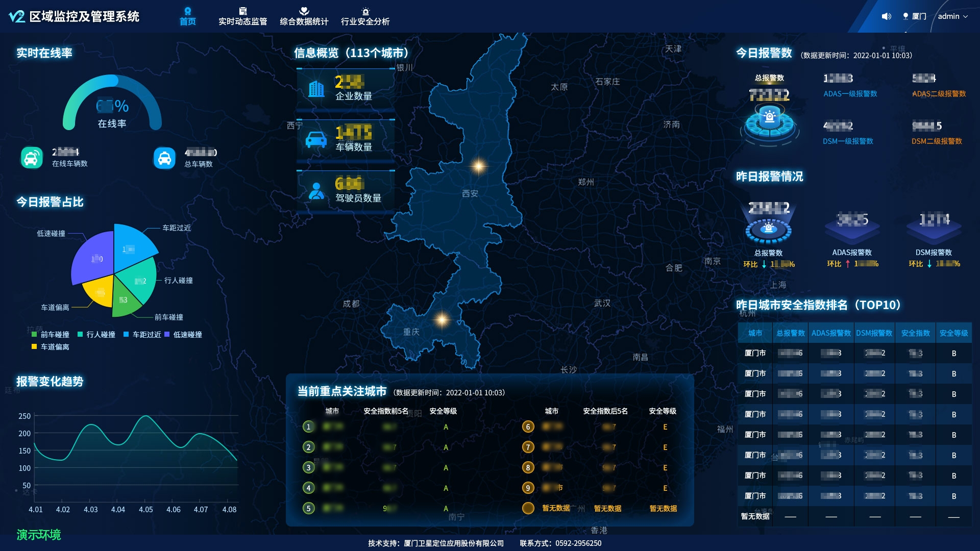
Task: Open the 实时动态监管 tab
Action: point(242,16)
